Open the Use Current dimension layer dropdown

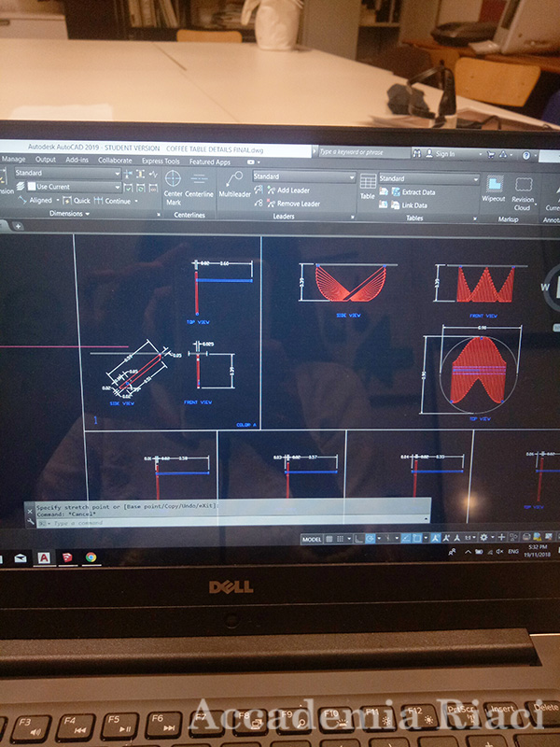(x=74, y=186)
